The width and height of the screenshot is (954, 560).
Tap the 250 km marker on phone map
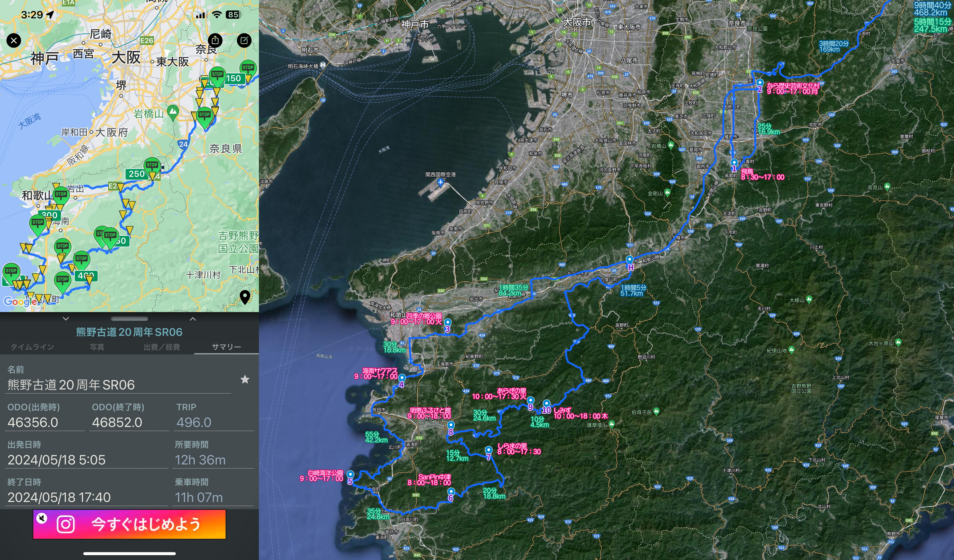137,174
